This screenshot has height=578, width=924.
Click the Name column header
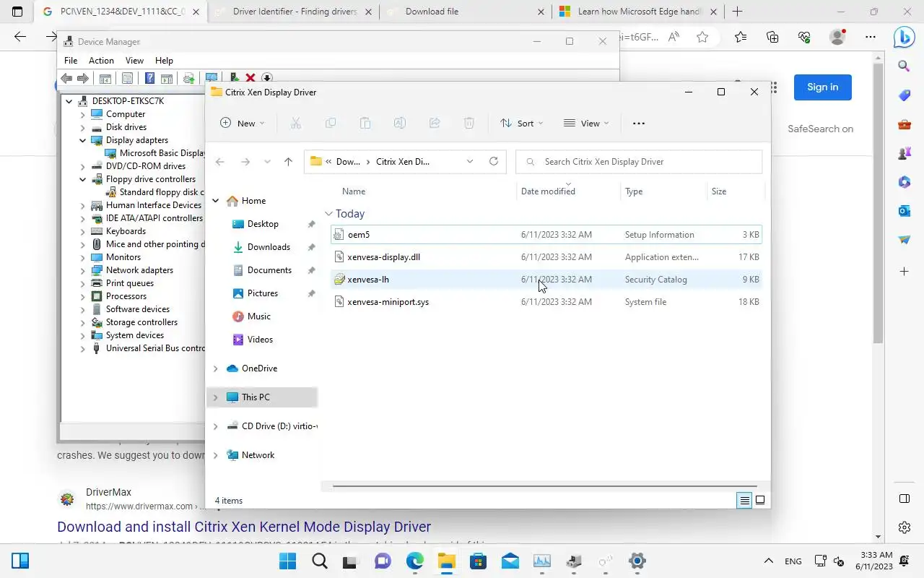point(354,191)
